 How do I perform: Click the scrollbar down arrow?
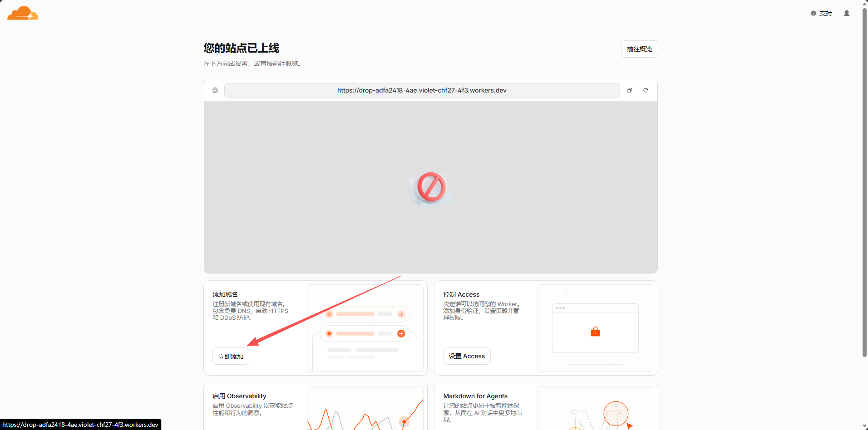coord(864,426)
